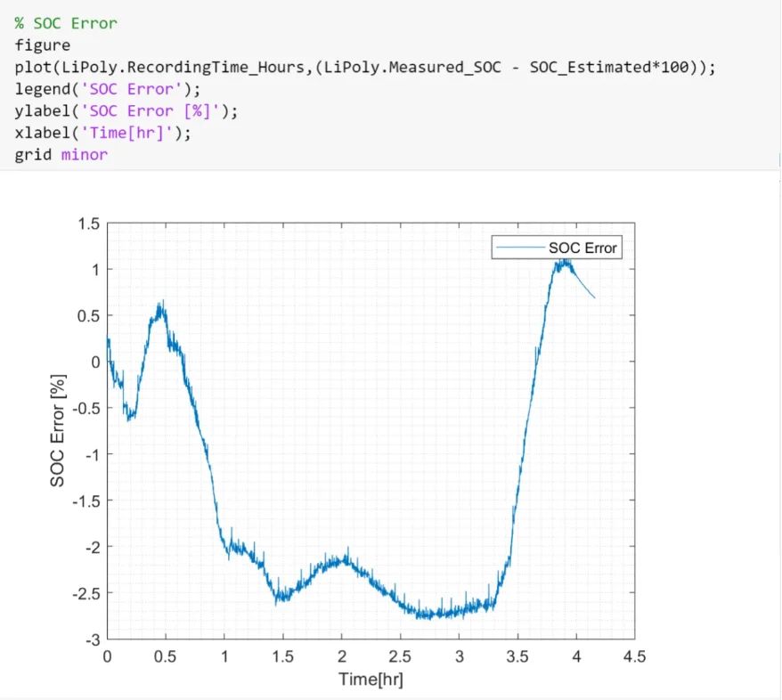Click y-axis tick label '-3'

(x=93, y=640)
